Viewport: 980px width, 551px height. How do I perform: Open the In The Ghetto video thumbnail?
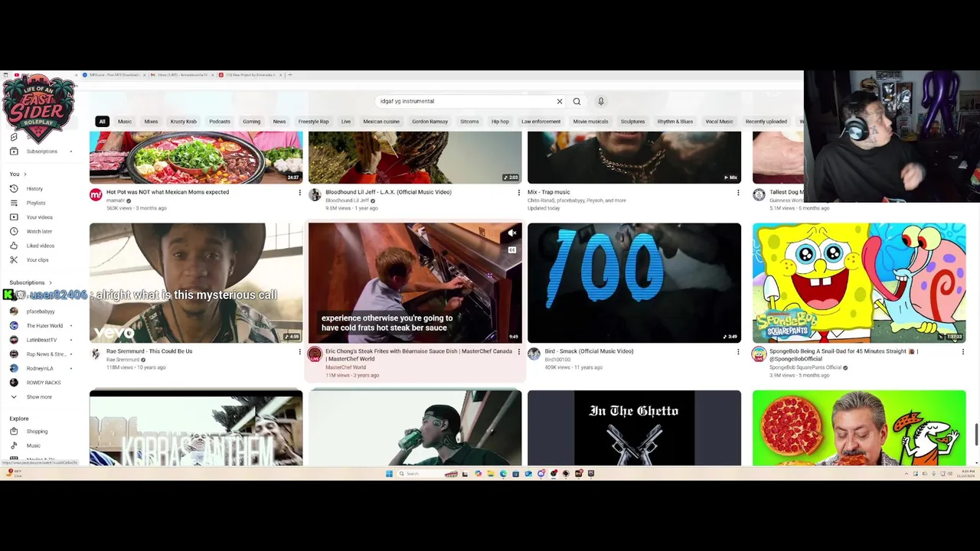(x=634, y=428)
